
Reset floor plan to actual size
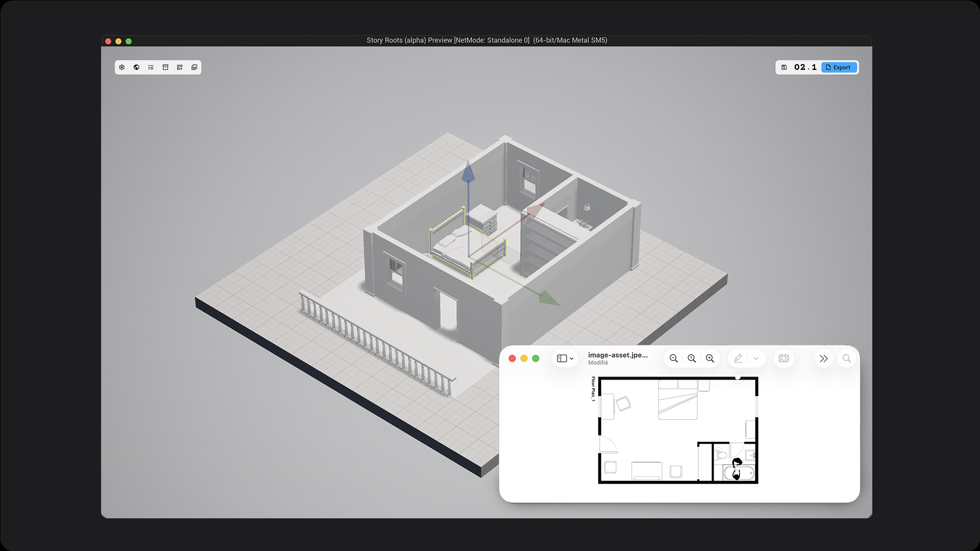point(692,359)
